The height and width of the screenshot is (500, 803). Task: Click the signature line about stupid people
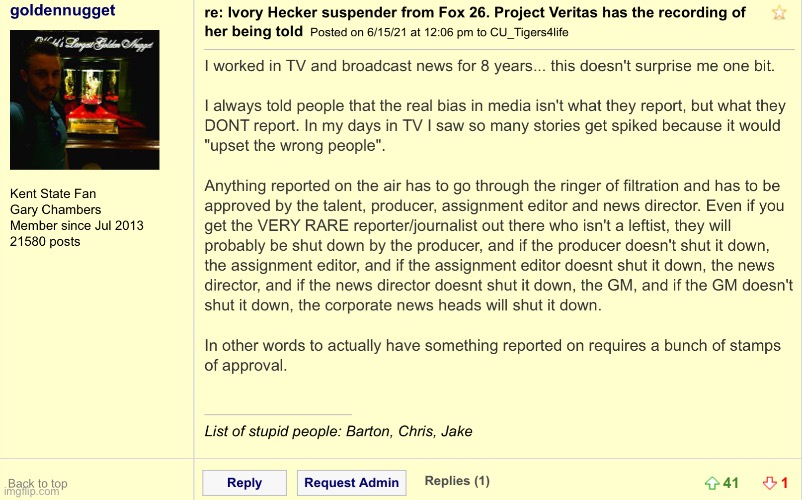coord(338,432)
